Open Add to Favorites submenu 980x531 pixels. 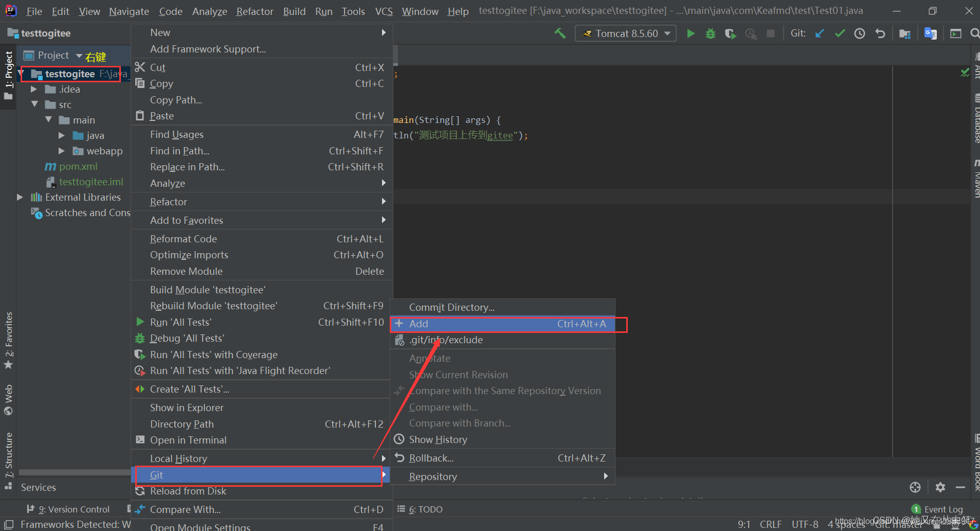tap(262, 220)
